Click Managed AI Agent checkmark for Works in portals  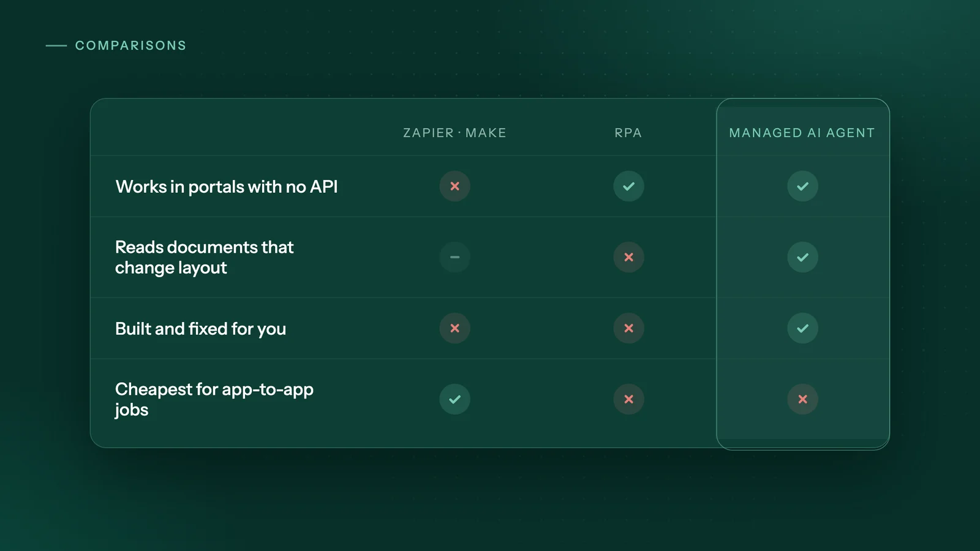pos(802,186)
